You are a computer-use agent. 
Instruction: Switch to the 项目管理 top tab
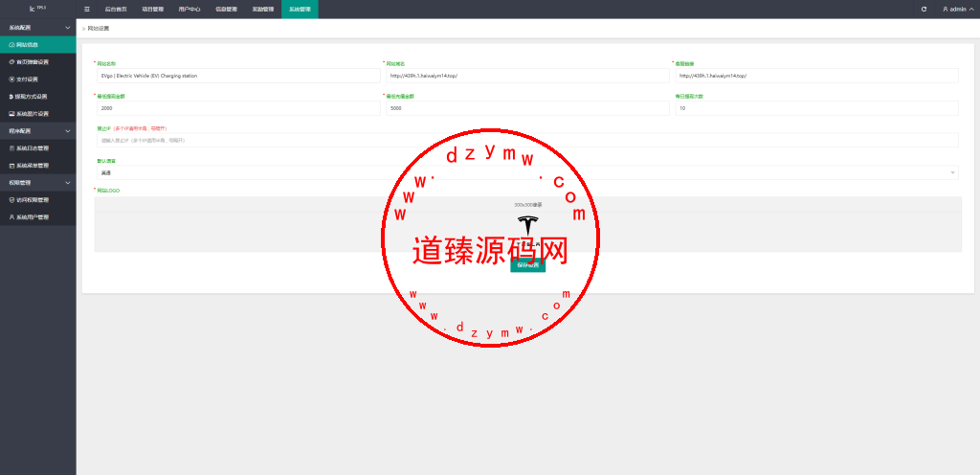[x=152, y=10]
